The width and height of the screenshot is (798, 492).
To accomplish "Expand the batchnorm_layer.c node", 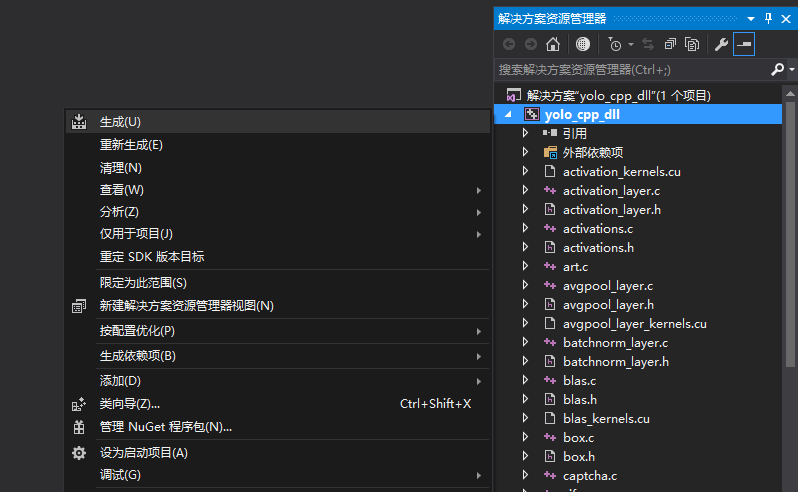I will [x=525, y=342].
